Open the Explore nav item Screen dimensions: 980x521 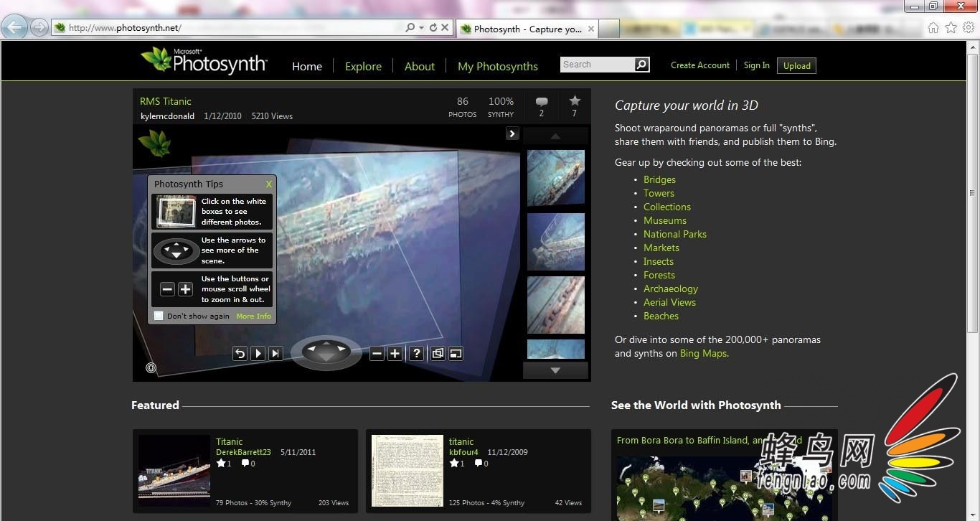click(363, 66)
